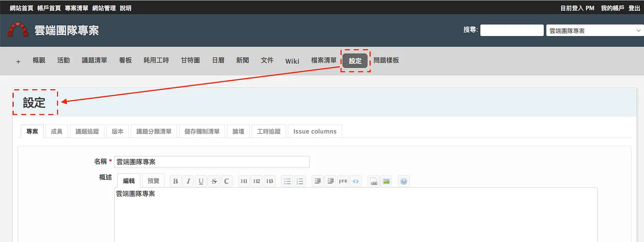The height and width of the screenshot is (242, 644).
Task: Open 新聞 news in project menu
Action: 242,60
